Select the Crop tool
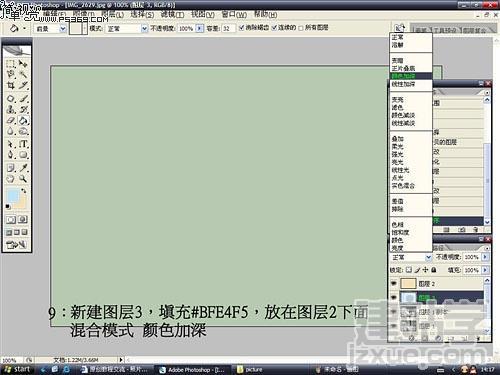Viewport: 500px width, 375px height. pyautogui.click(x=11, y=85)
